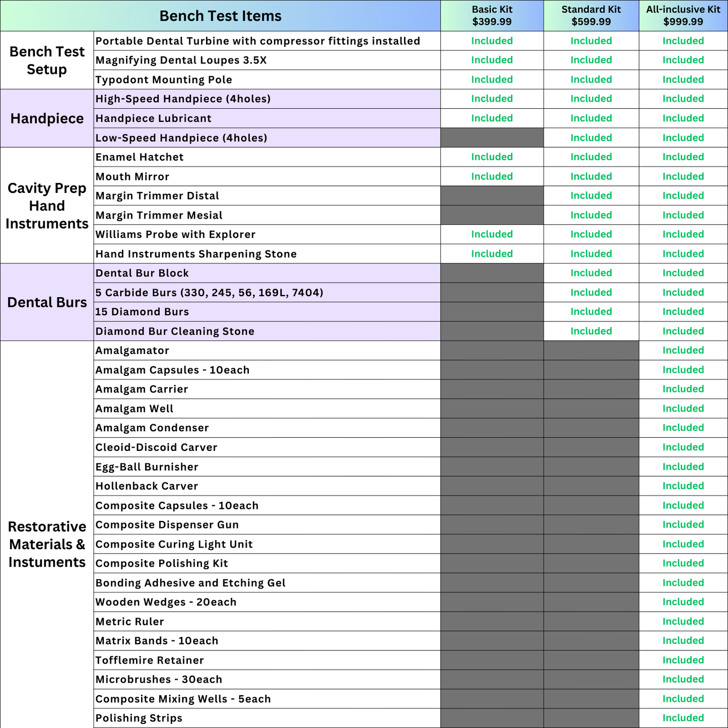The width and height of the screenshot is (728, 728).
Task: Select the Bench Test Setup category label
Action: point(47,60)
